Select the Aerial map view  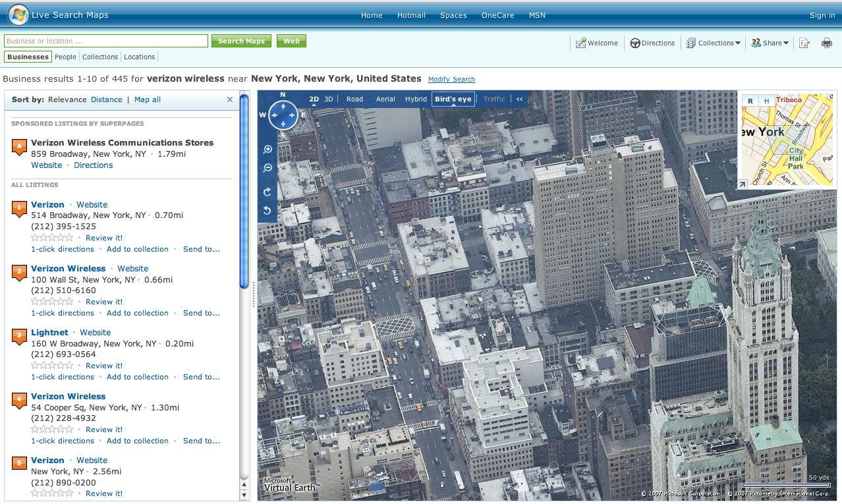point(385,99)
